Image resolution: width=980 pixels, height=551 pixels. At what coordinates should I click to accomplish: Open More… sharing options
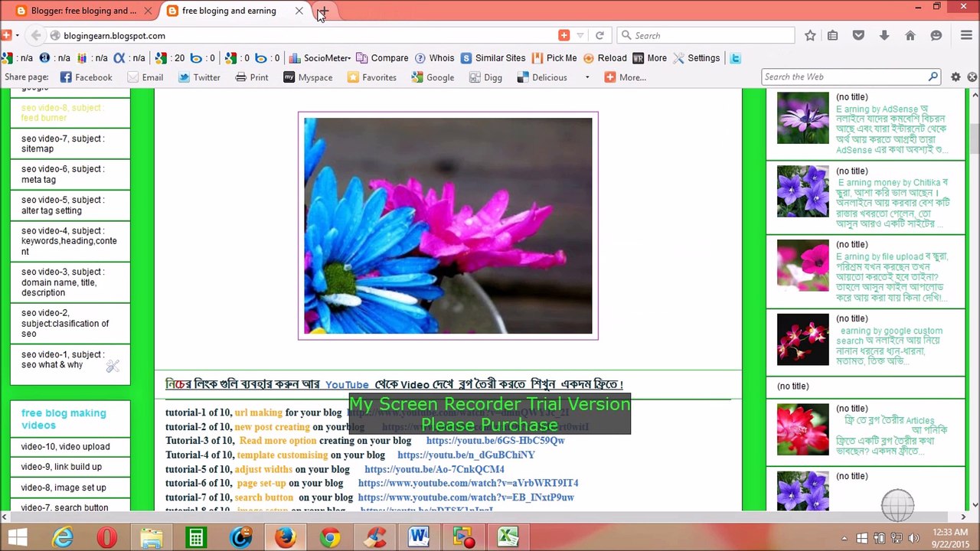[626, 77]
